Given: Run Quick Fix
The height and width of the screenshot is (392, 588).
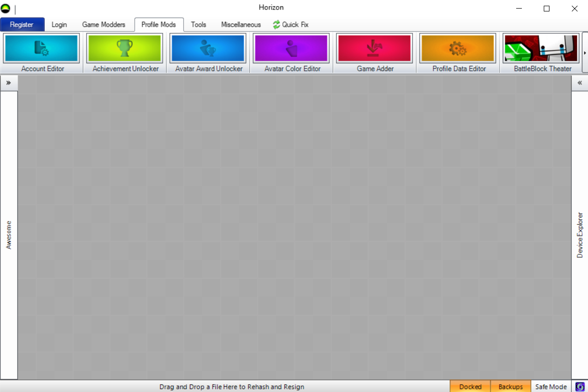Looking at the screenshot, I should 291,25.
